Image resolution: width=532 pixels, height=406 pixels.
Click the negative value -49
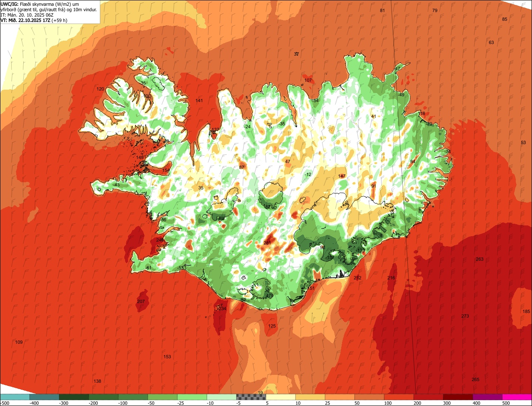[401, 95]
